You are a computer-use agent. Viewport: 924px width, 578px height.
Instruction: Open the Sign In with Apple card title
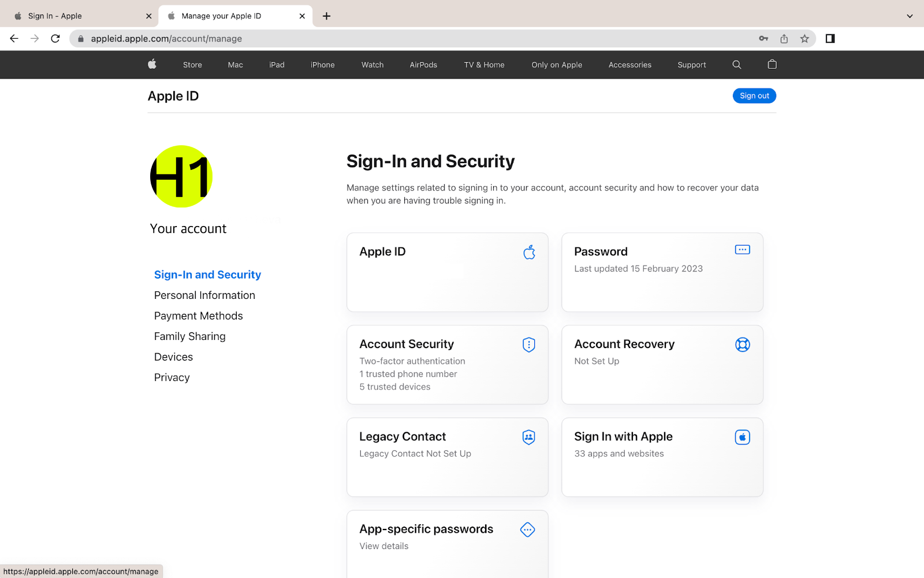tap(623, 436)
